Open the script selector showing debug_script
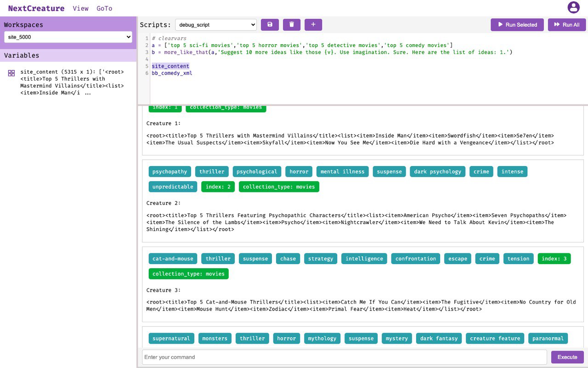588x368 pixels. (216, 24)
